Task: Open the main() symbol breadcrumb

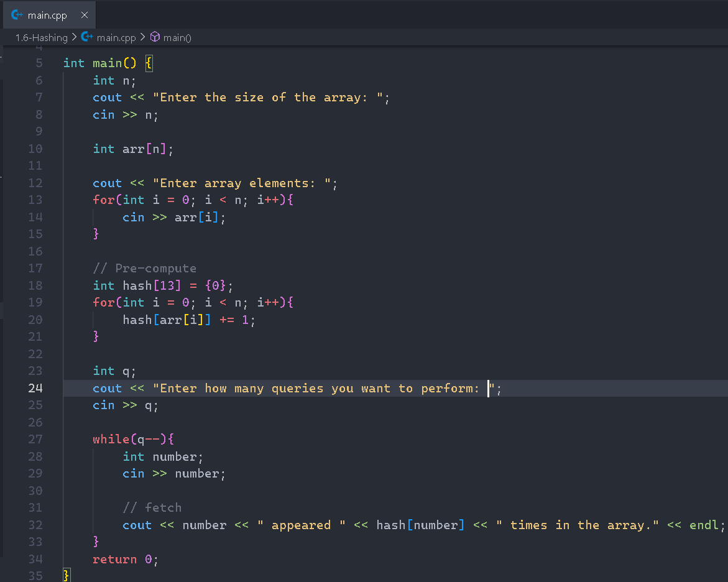Action: click(177, 38)
